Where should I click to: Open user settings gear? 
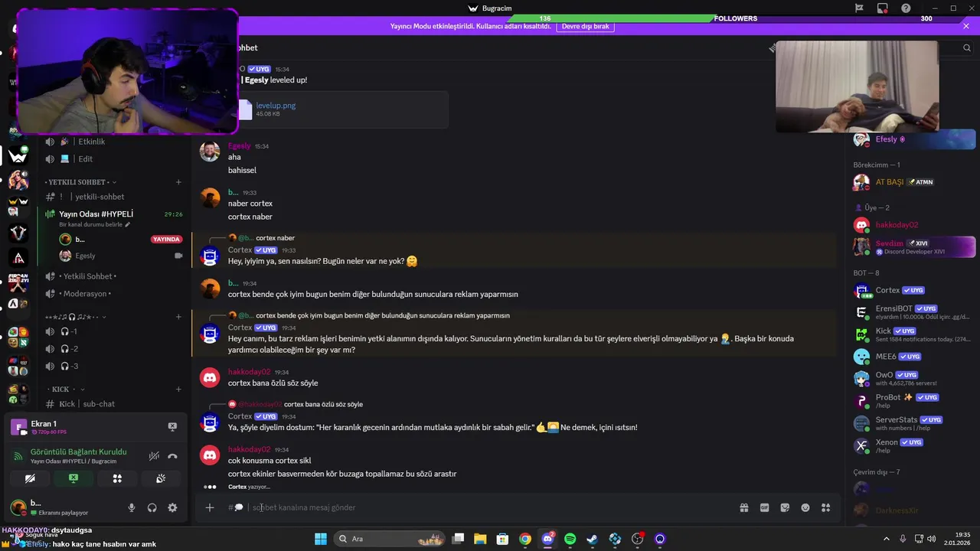(x=172, y=507)
